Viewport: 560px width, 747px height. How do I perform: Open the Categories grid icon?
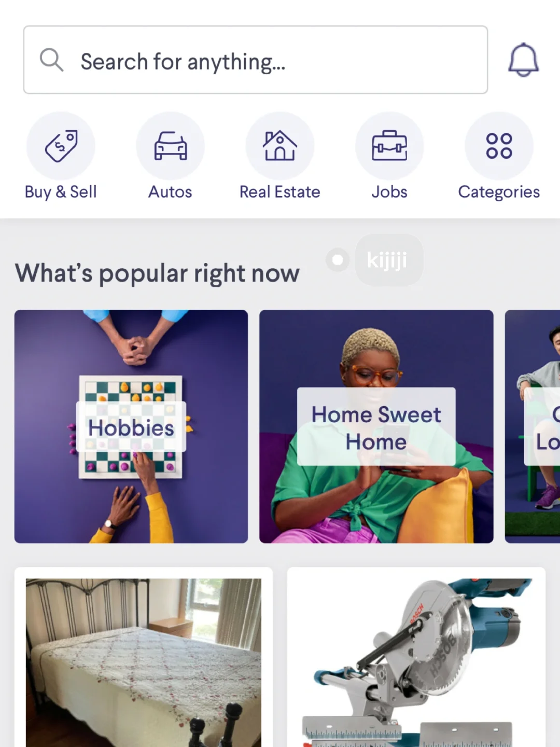point(499,146)
